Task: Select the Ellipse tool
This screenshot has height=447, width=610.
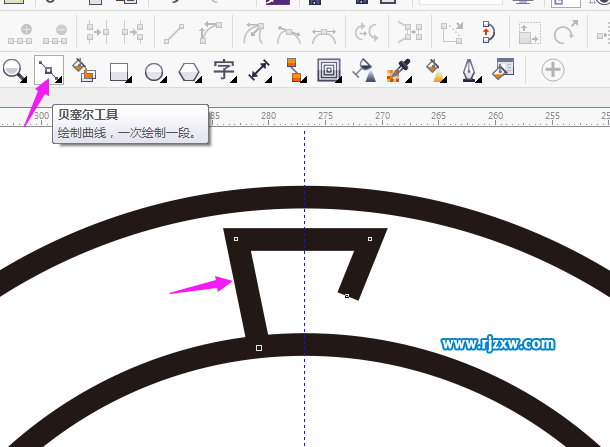Action: pyautogui.click(x=155, y=72)
